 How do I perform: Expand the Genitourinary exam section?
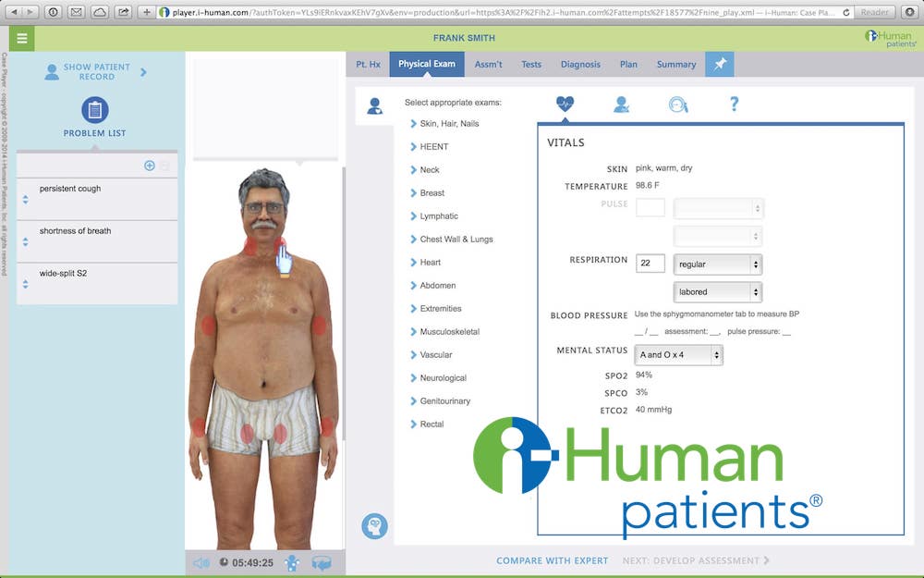(440, 400)
